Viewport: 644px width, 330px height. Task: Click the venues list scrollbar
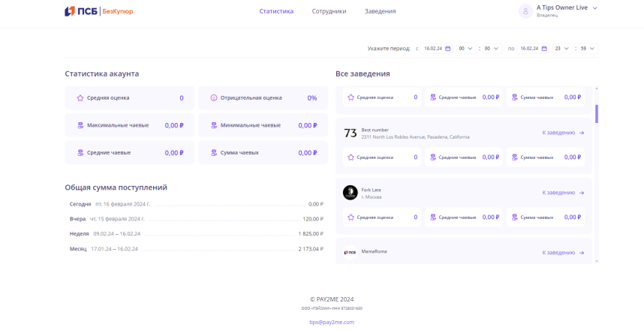[x=597, y=114]
